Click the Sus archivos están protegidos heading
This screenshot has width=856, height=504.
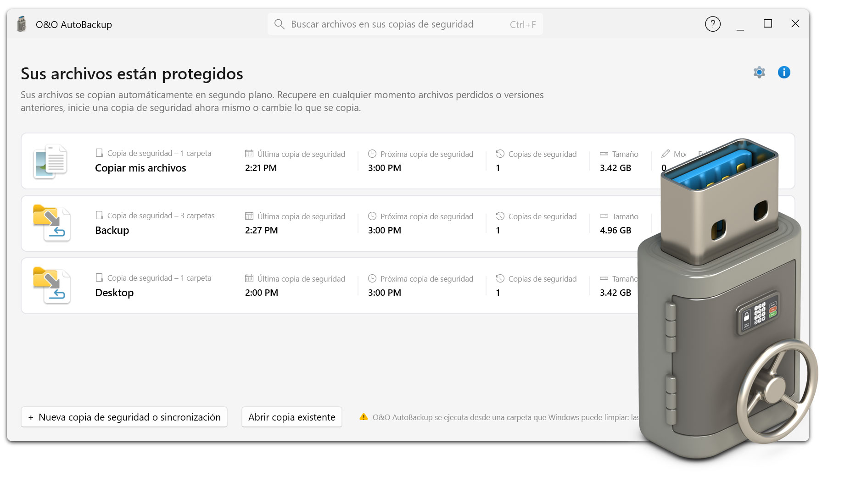132,73
